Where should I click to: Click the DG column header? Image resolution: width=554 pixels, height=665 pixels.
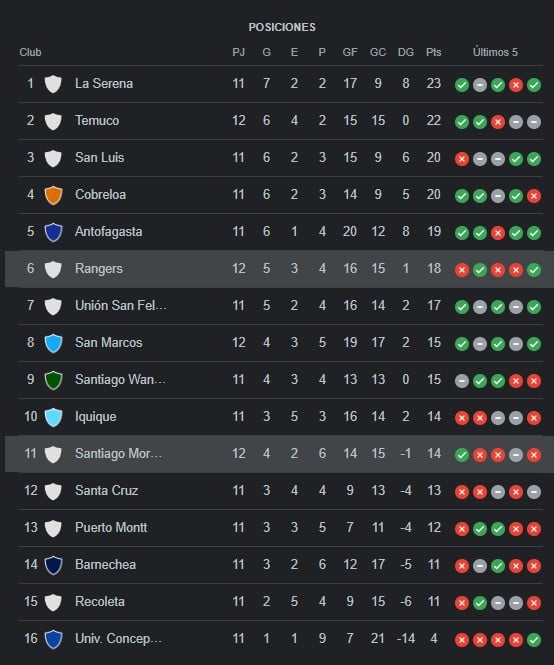406,52
